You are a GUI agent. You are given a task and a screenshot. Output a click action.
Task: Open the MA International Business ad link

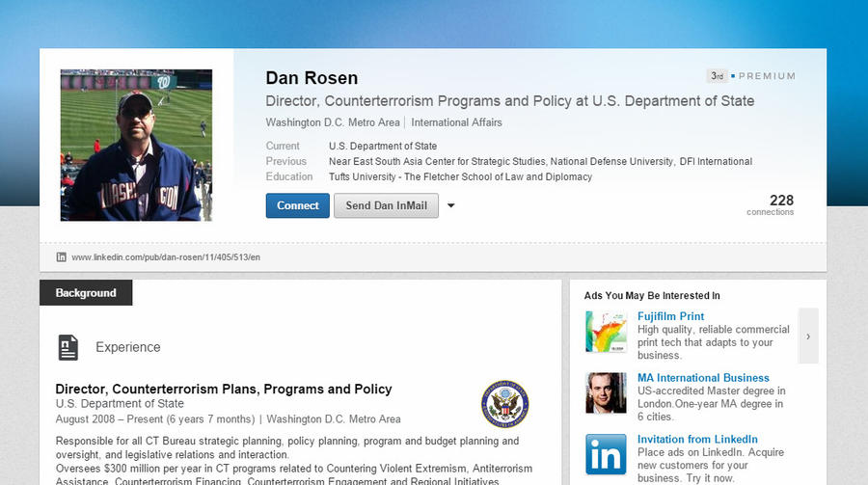coord(703,378)
